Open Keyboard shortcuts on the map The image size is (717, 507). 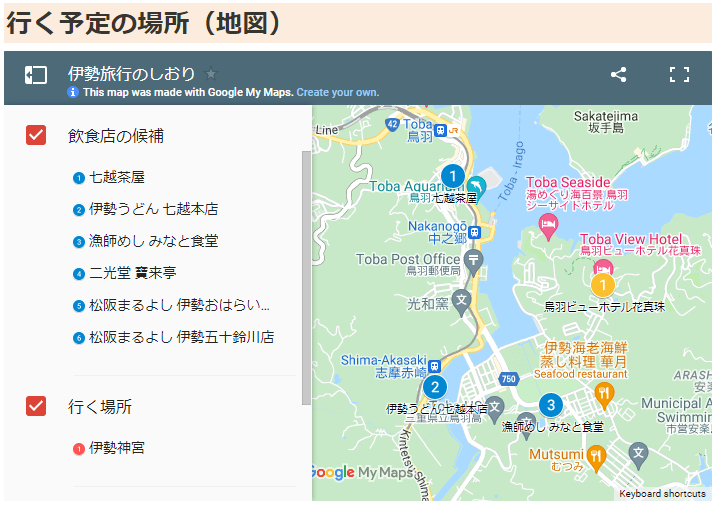tap(662, 494)
